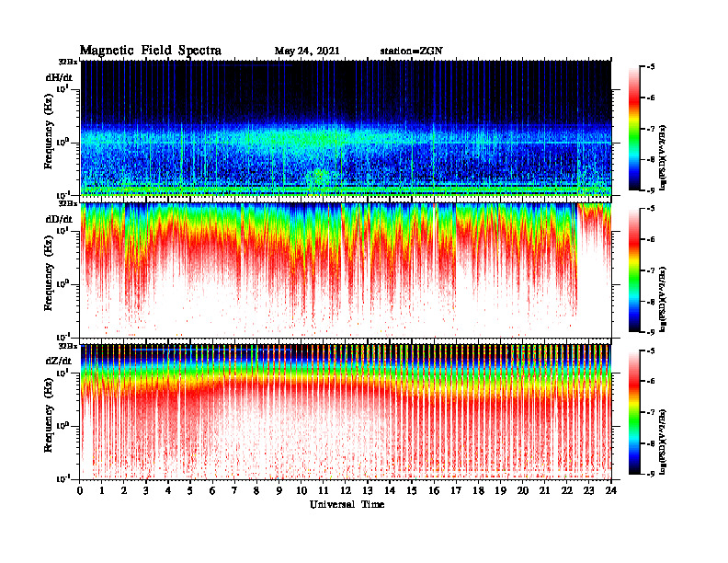The image size is (728, 563).
Task: Click the "Universal Time" axis label
Action: pyautogui.click(x=347, y=504)
